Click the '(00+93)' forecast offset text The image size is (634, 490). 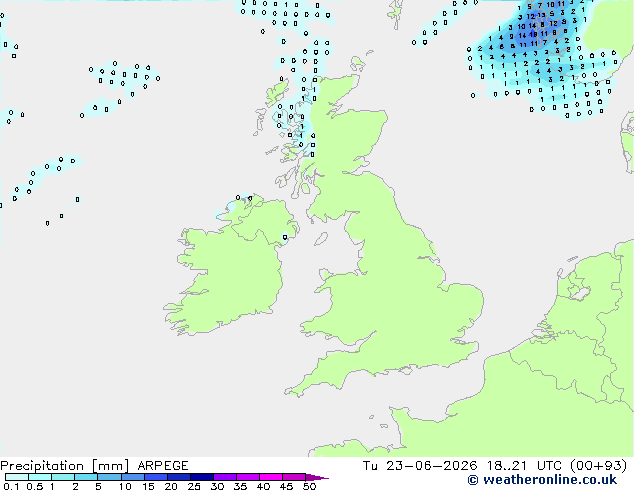(x=599, y=466)
